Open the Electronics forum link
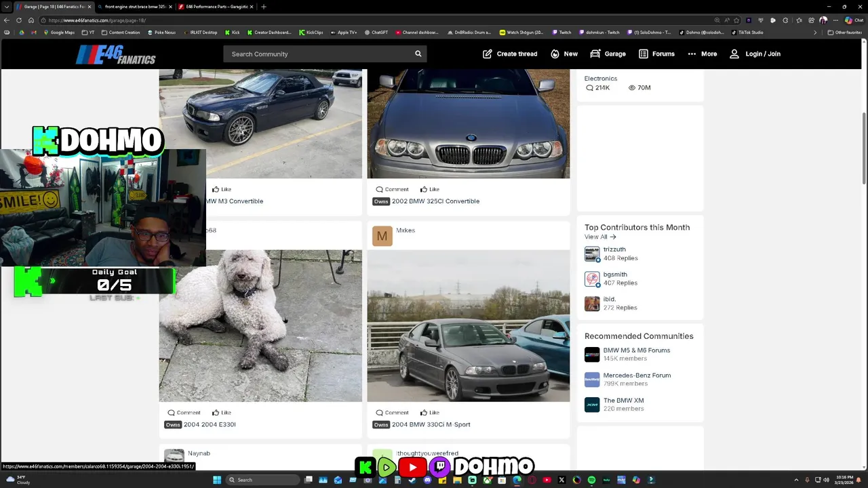Viewport: 868px width, 488px height. (x=601, y=79)
